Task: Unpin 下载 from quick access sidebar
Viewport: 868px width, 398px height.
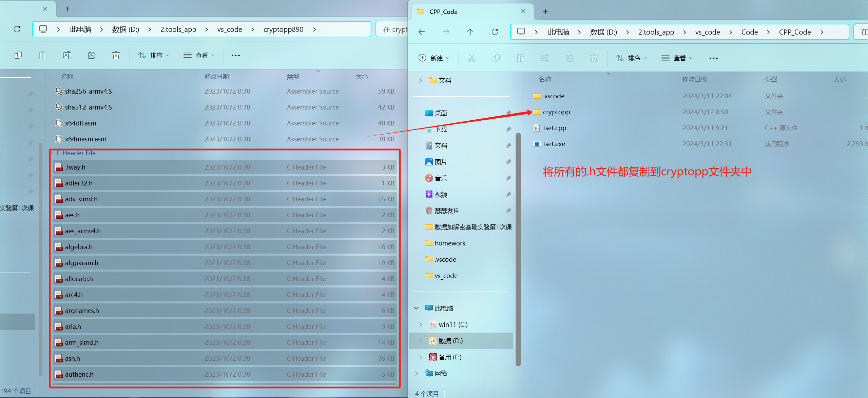Action: pyautogui.click(x=508, y=129)
